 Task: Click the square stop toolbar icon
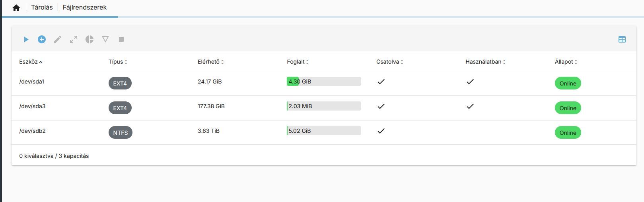pos(121,39)
